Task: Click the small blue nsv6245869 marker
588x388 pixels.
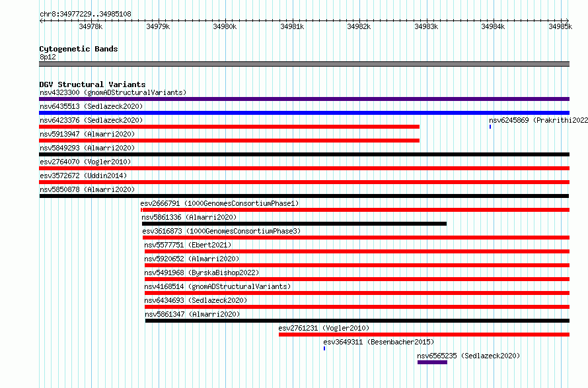Action: click(490, 127)
